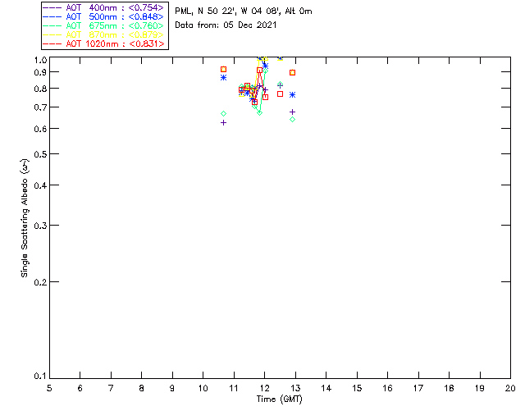525x420 pixels.
Task: Click the green AOT 675nm legend entry
Action: coord(103,25)
